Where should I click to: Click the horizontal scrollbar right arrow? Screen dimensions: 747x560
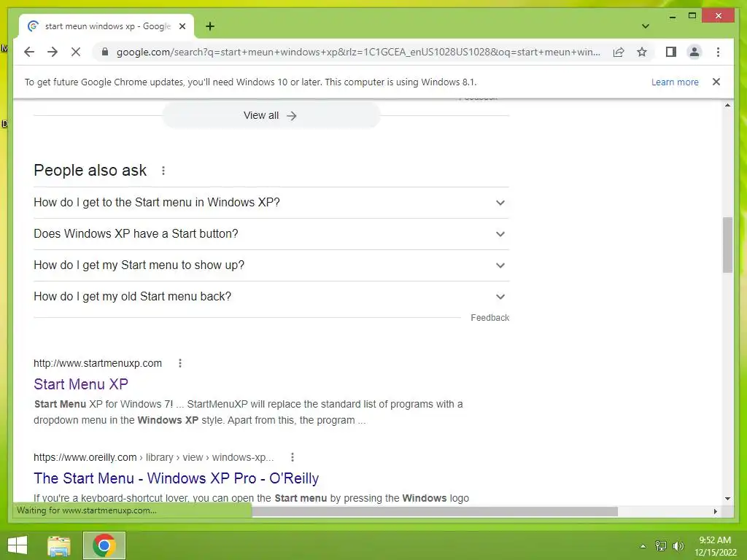715,511
